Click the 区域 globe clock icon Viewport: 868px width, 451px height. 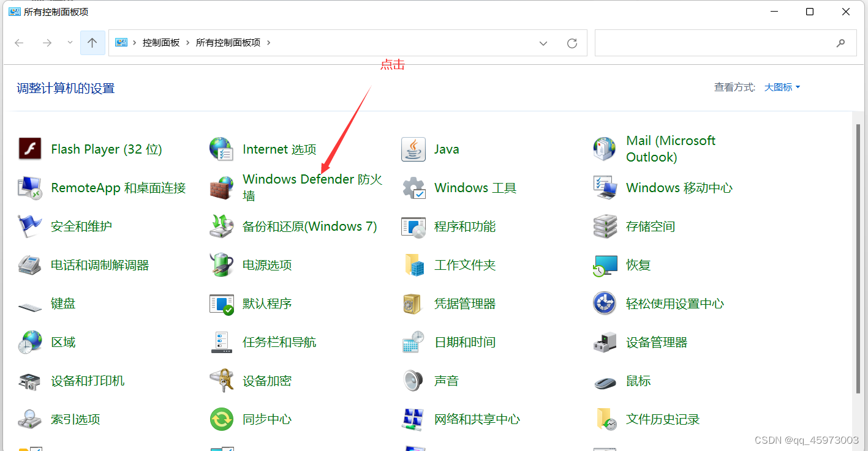[x=30, y=341]
